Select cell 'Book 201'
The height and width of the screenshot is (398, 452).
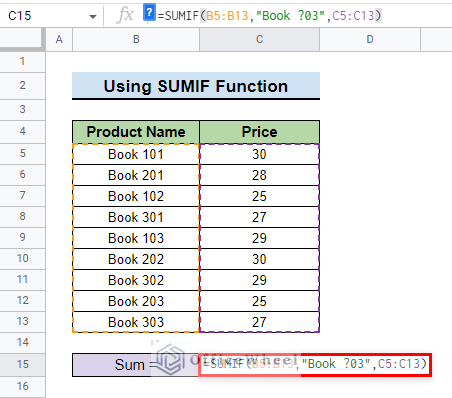[136, 175]
